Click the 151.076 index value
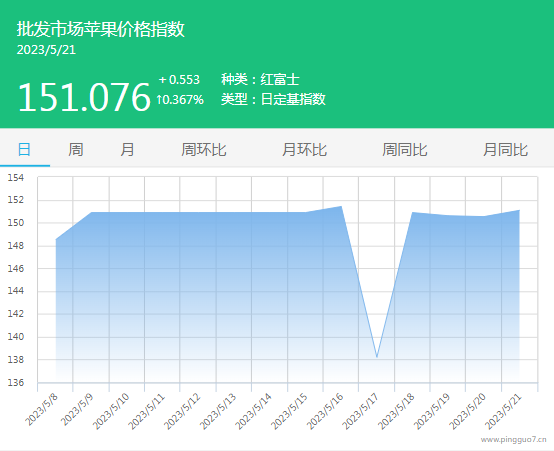This screenshot has width=554, height=451. tap(84, 97)
